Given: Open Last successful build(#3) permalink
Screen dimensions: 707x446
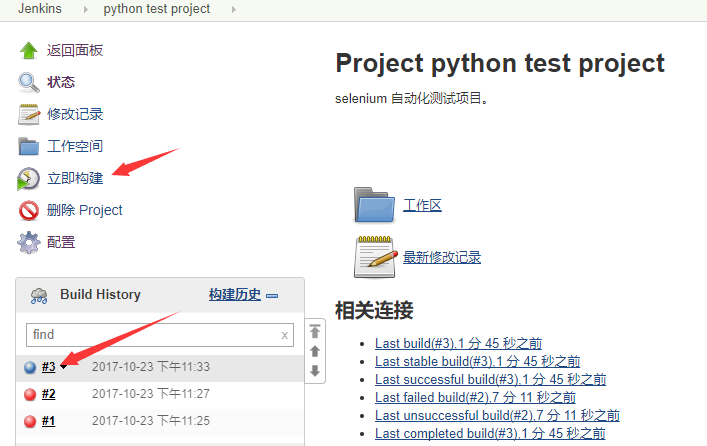Looking at the screenshot, I should [x=491, y=379].
